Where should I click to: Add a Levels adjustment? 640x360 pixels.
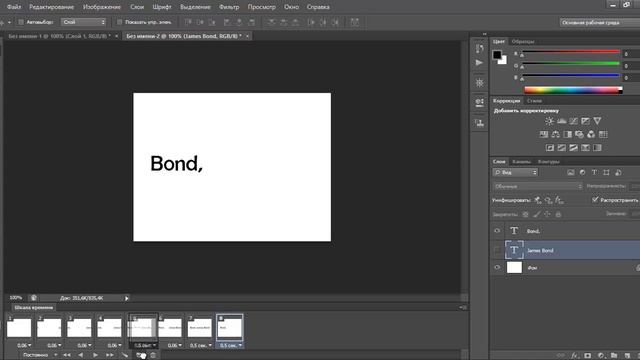click(x=562, y=121)
